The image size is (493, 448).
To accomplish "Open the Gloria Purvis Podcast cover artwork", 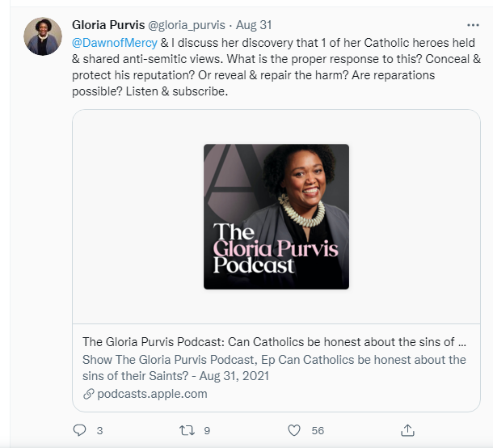I will [x=276, y=216].
